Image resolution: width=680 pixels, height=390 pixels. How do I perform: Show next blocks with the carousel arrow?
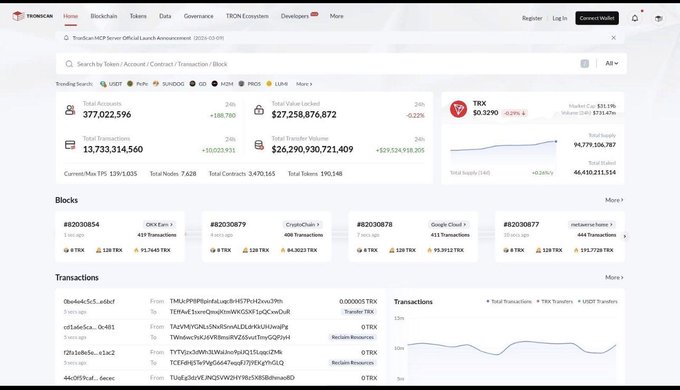click(625, 236)
